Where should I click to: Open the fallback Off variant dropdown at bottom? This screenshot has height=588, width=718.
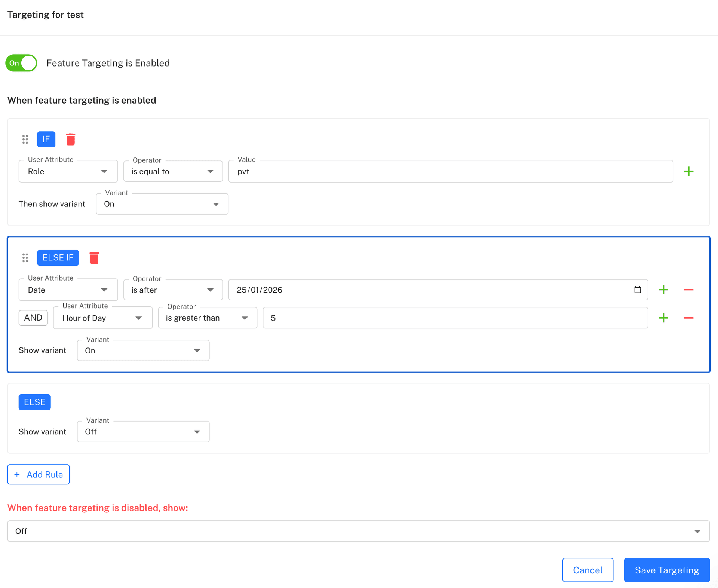tap(358, 531)
